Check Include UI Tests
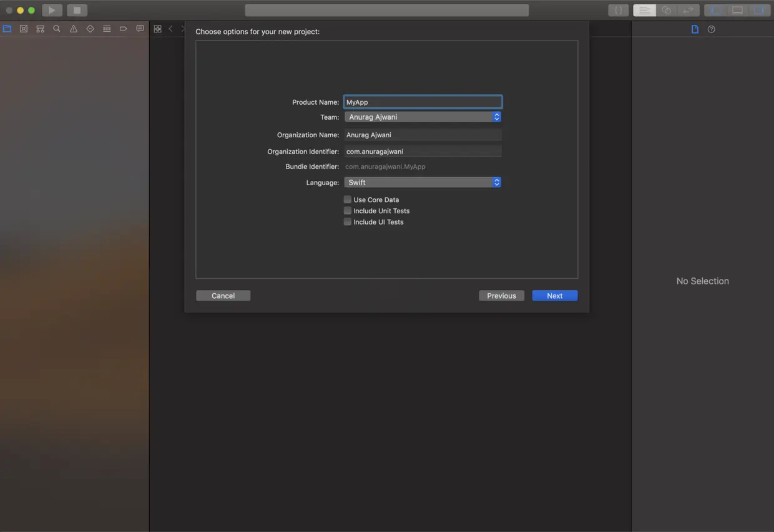The width and height of the screenshot is (774, 532). pos(348,222)
